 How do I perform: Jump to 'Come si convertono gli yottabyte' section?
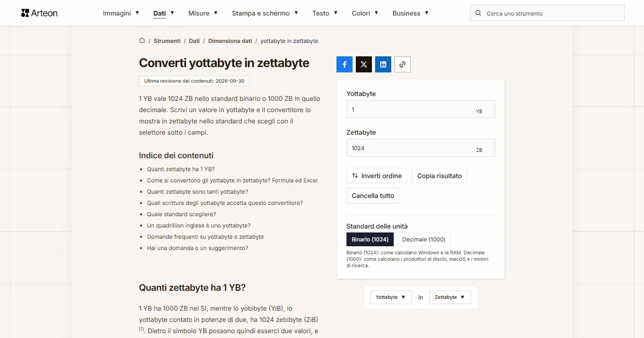coord(232,180)
